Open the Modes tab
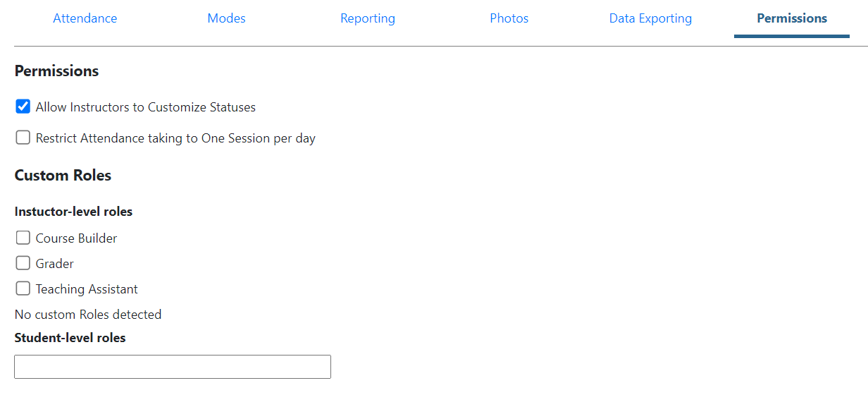The image size is (868, 395). [226, 18]
